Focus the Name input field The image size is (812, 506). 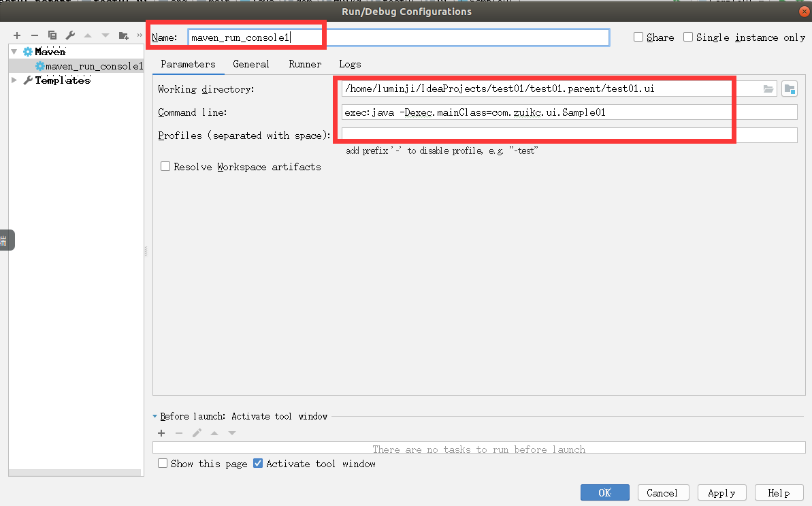click(399, 37)
